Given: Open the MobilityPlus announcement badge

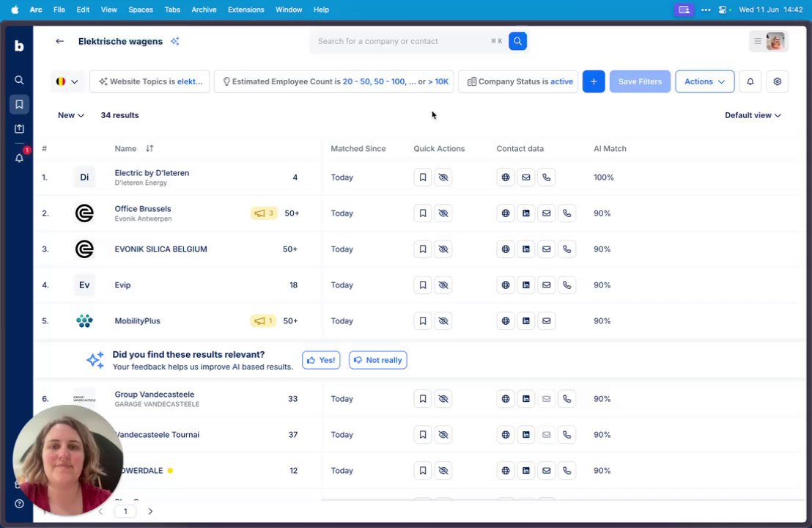Looking at the screenshot, I should [x=264, y=320].
